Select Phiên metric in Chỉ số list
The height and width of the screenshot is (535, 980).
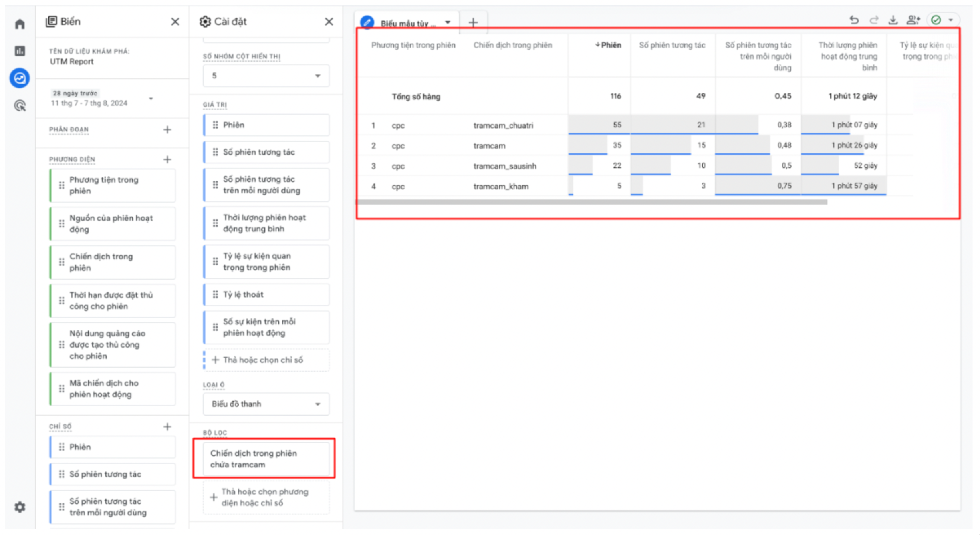click(x=113, y=447)
